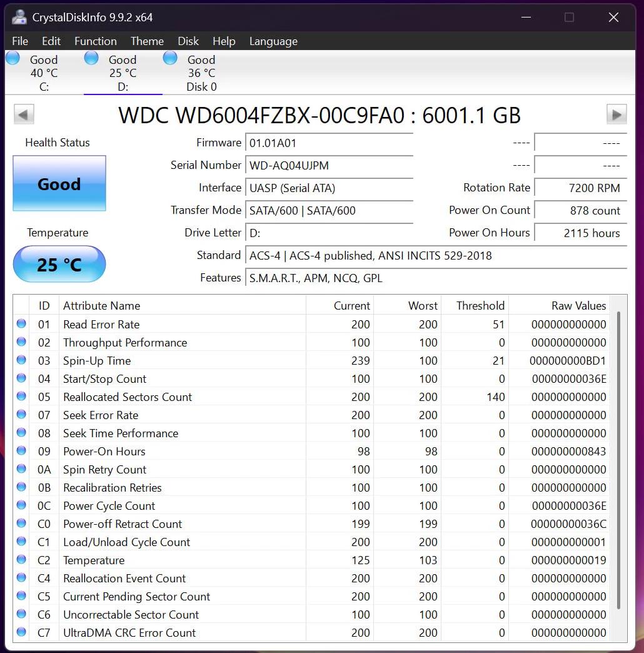
Task: Click the Attribute Name column header
Action: [183, 306]
